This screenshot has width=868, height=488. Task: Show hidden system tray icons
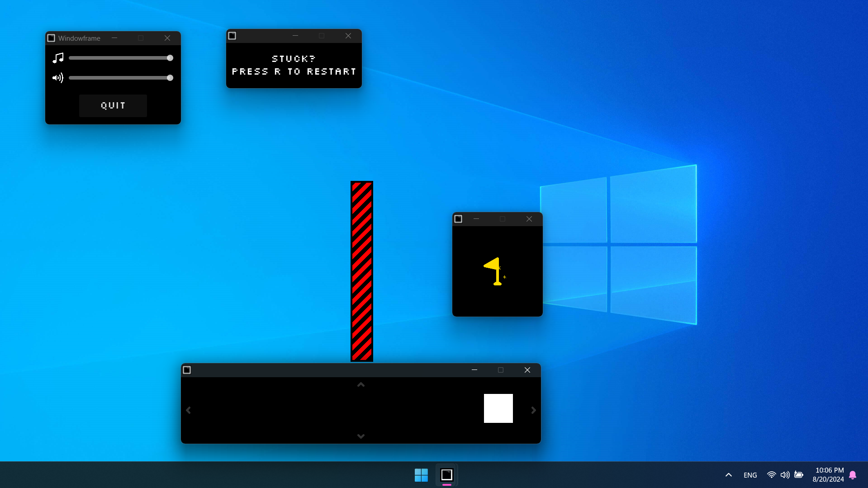(x=729, y=475)
